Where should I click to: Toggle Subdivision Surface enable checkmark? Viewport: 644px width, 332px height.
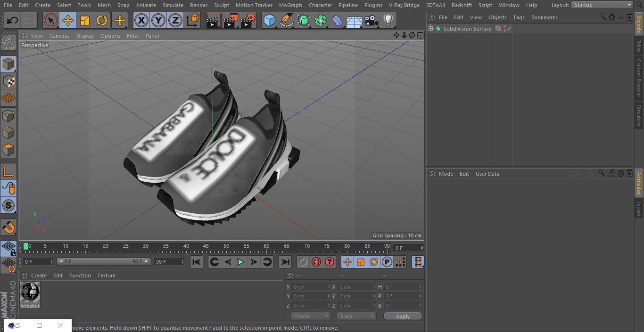click(x=509, y=29)
